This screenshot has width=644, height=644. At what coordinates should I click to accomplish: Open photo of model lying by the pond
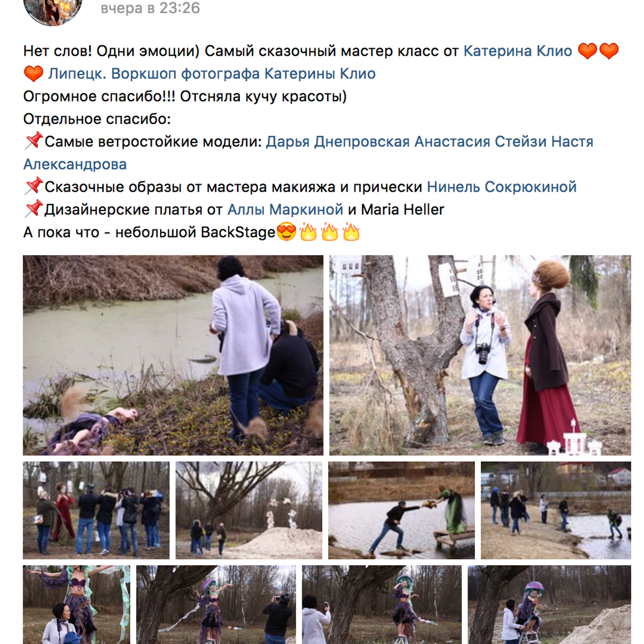click(x=173, y=355)
